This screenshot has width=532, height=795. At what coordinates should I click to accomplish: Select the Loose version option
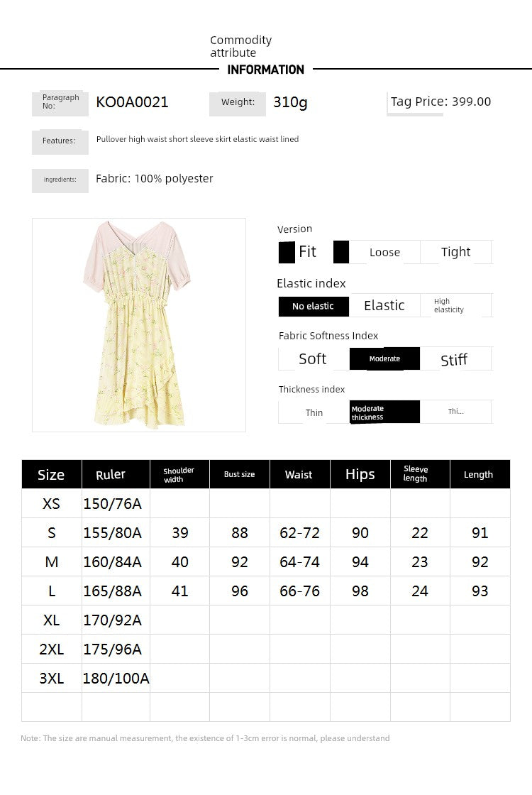[384, 252]
